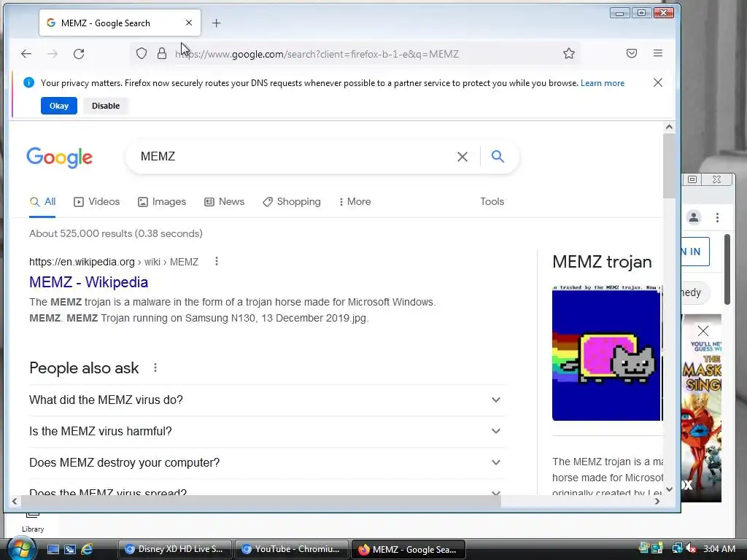The height and width of the screenshot is (560, 747).
Task: Bookmark this page with the star icon
Action: 569,53
